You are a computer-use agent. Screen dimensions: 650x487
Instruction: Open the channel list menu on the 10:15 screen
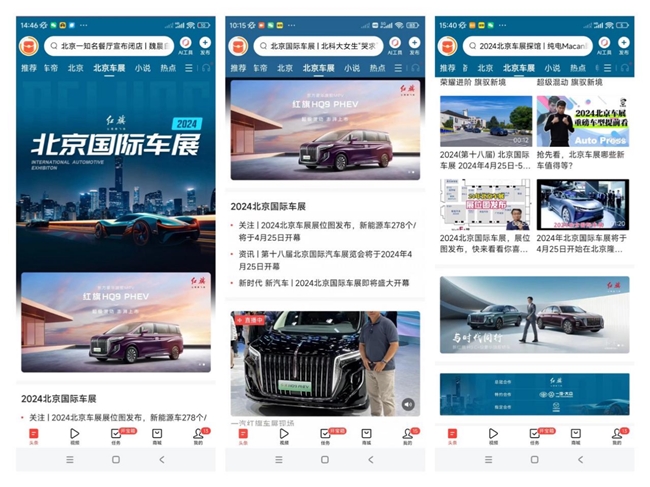398,68
